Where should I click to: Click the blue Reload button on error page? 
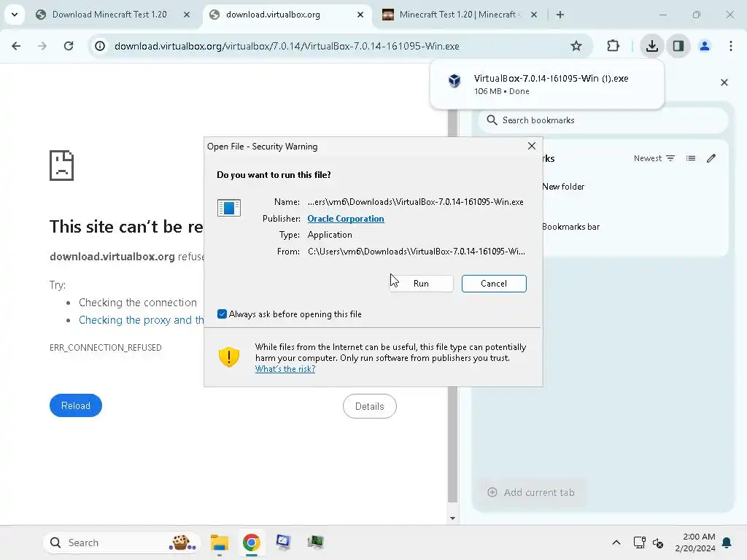click(x=76, y=405)
